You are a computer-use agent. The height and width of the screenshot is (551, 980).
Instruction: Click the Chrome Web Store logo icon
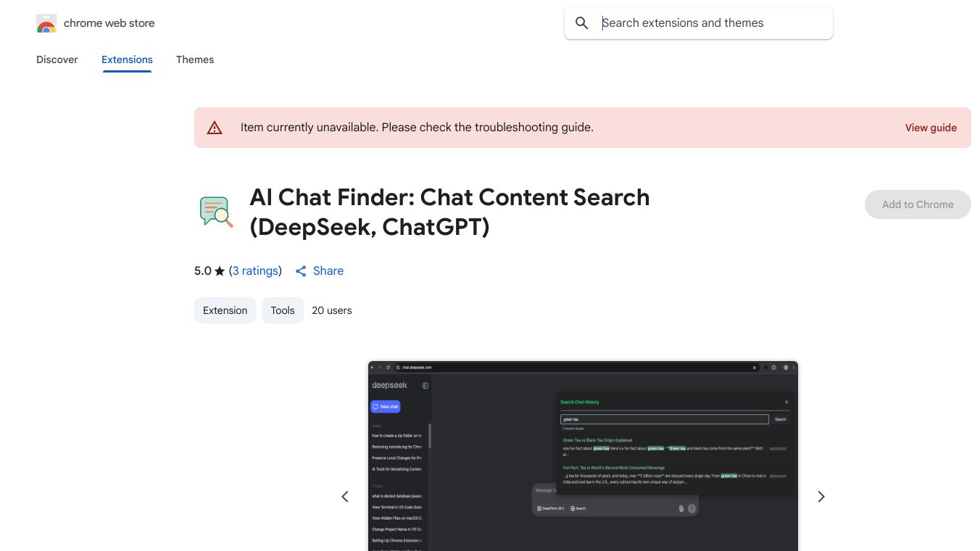46,23
